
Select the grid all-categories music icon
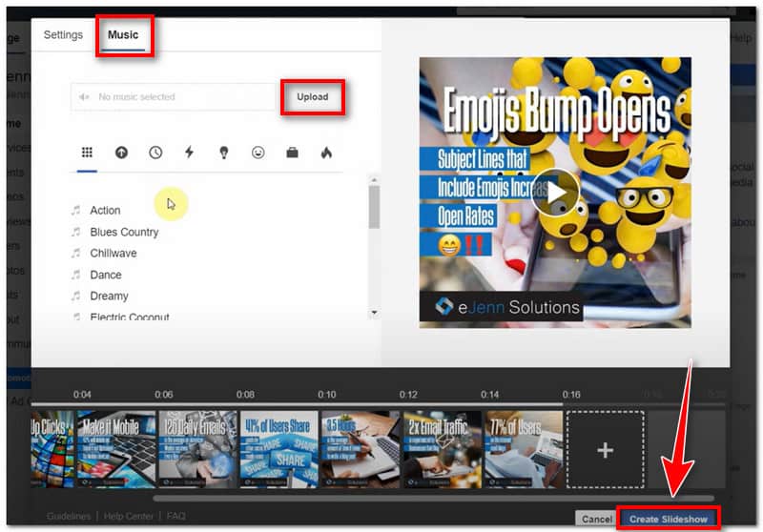[x=87, y=153]
